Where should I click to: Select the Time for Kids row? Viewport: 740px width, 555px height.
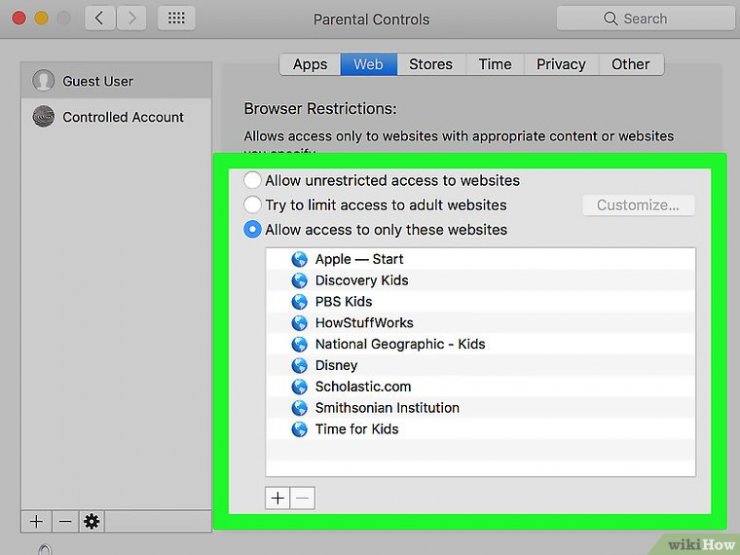click(480, 429)
